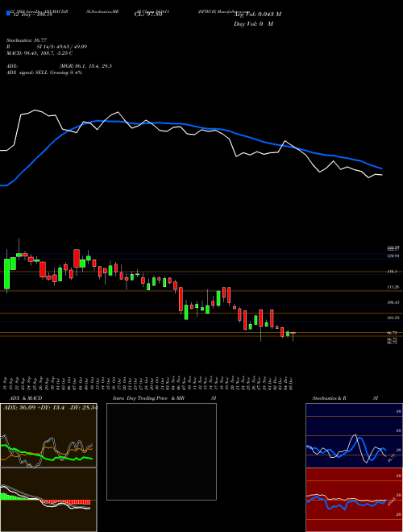This screenshot has height=532, width=403.
Task: Click the 'Day Vol: 0 M' text
Action: (253, 24)
